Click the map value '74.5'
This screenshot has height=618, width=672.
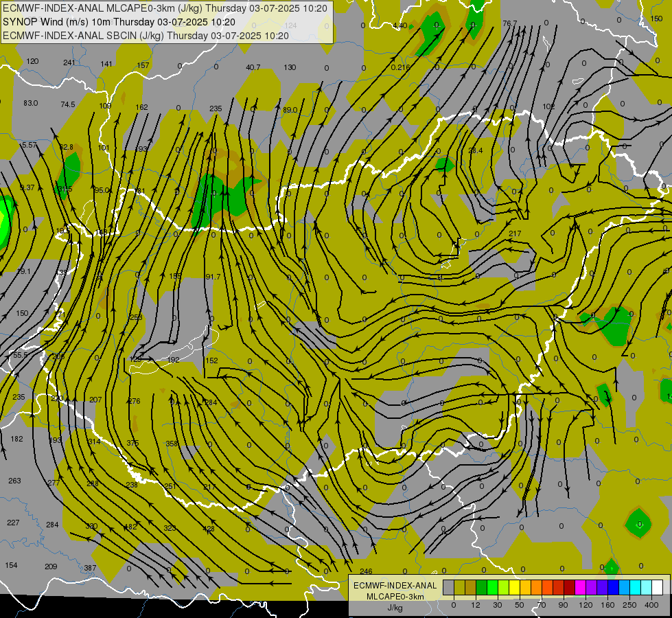click(x=68, y=104)
